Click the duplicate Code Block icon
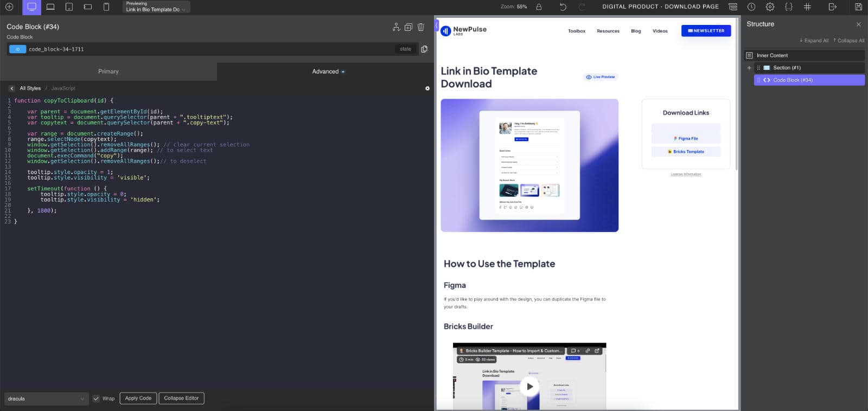The image size is (868, 411). (x=409, y=27)
